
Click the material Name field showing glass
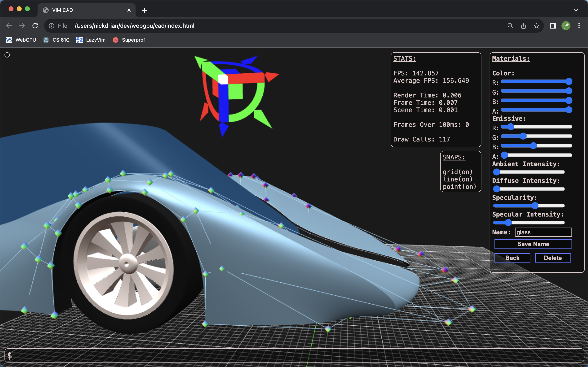tap(543, 232)
